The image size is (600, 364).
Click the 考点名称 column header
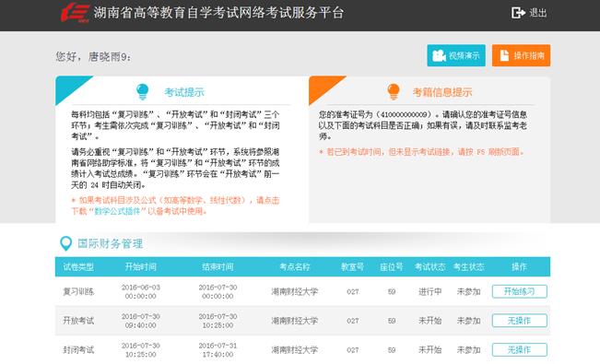click(295, 267)
